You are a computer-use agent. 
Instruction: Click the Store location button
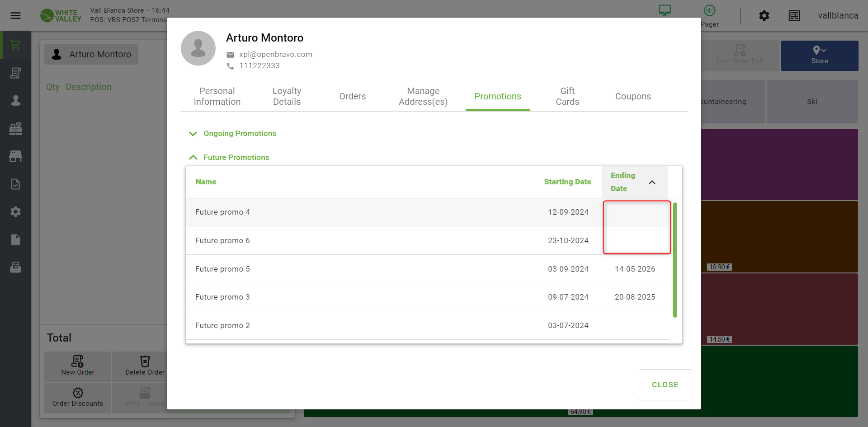pyautogui.click(x=819, y=56)
